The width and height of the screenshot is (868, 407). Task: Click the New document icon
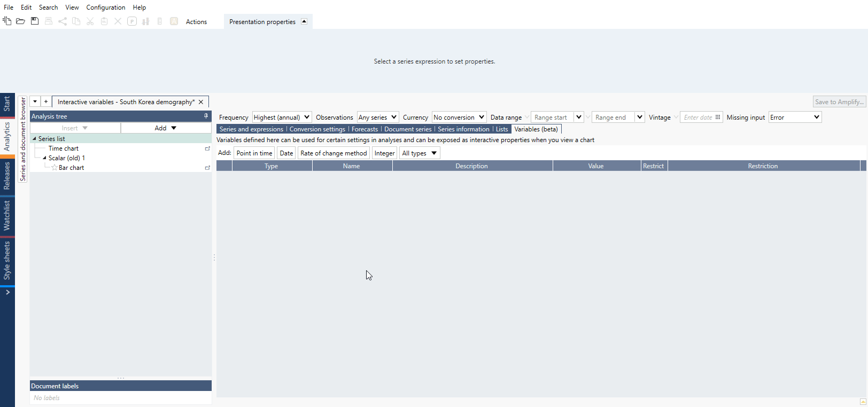(7, 21)
